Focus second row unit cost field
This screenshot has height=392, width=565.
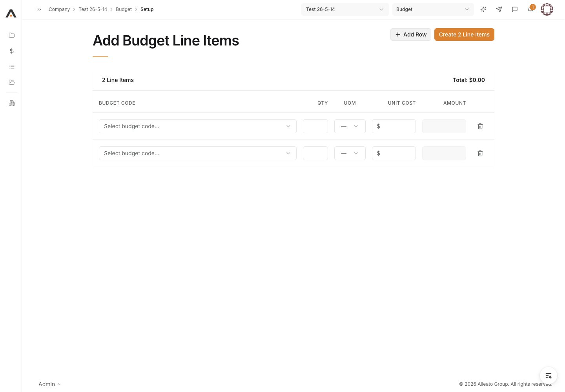pyautogui.click(x=394, y=153)
